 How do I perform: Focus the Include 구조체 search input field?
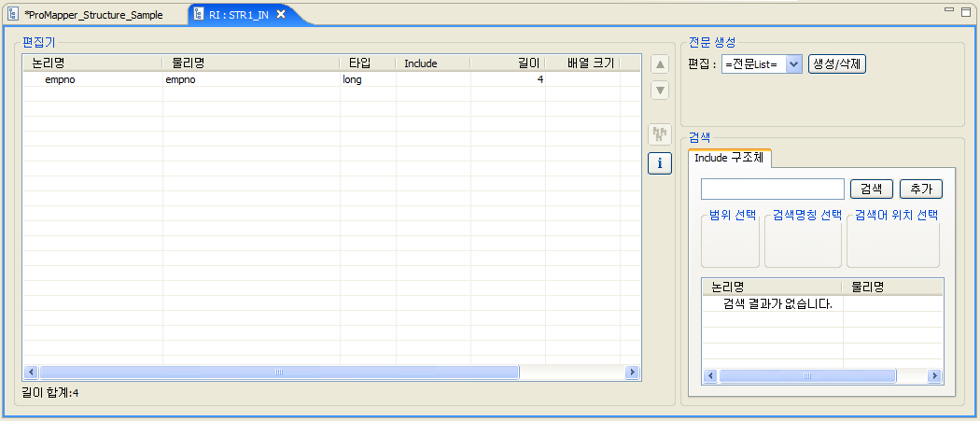(773, 189)
